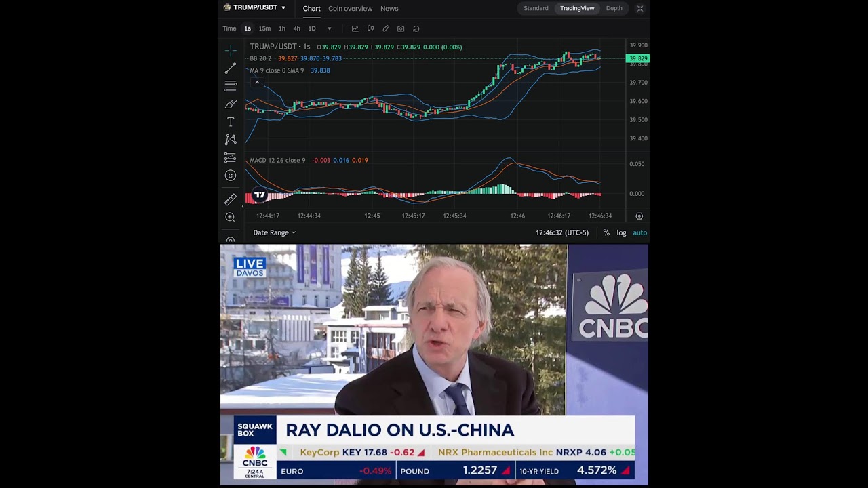Click the RAY DALIO ON U.S.-CHINA headline
The image size is (868, 488).
(x=400, y=430)
